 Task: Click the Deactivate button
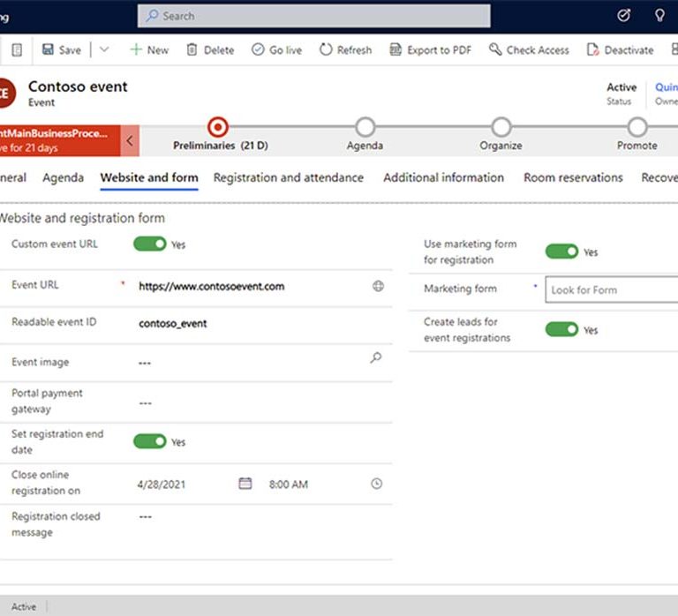coord(621,49)
